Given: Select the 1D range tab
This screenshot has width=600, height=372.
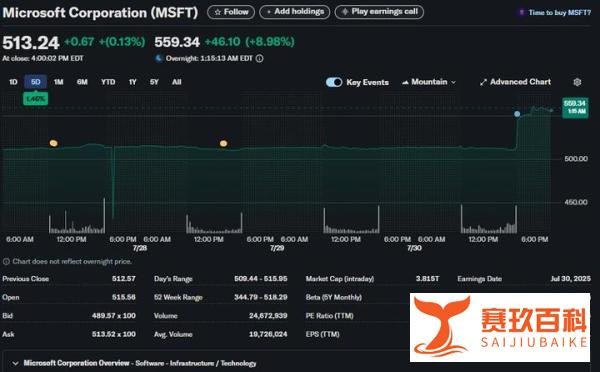Looking at the screenshot, I should (13, 82).
